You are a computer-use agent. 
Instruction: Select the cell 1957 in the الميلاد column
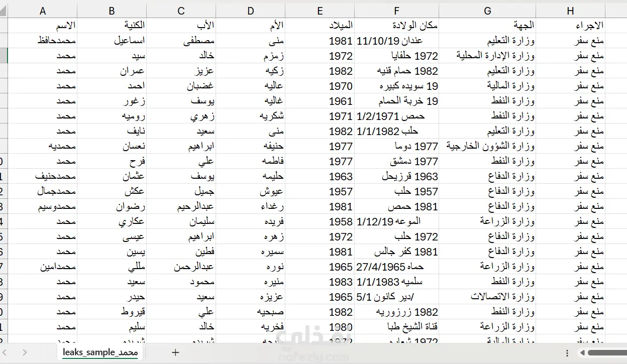click(x=320, y=191)
